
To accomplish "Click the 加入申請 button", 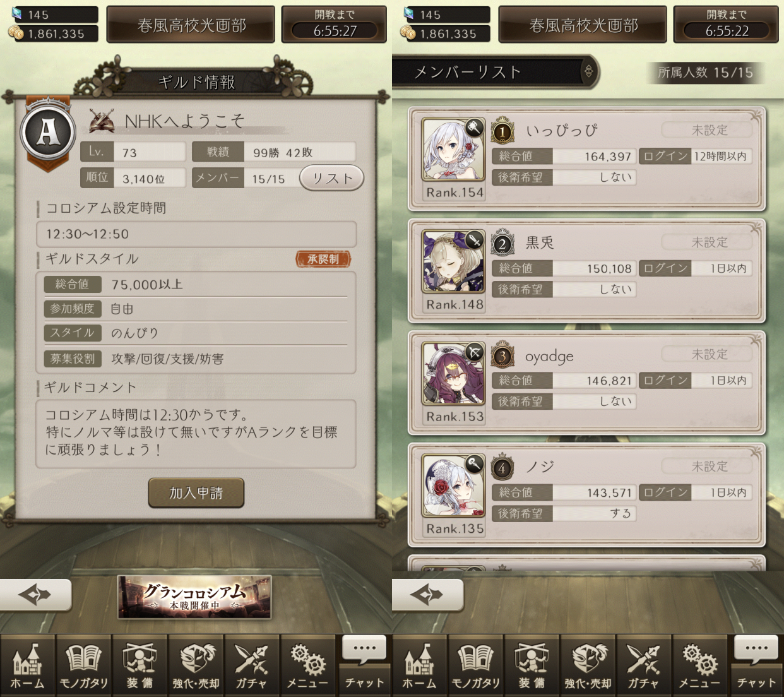I will point(196,492).
